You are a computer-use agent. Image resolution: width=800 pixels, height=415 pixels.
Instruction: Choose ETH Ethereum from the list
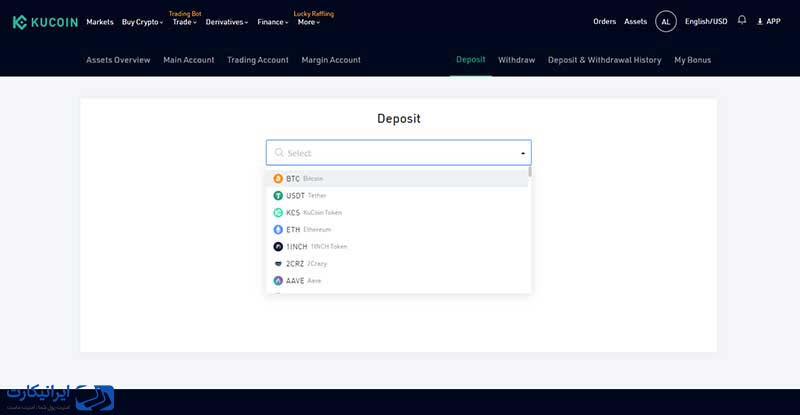click(x=397, y=230)
